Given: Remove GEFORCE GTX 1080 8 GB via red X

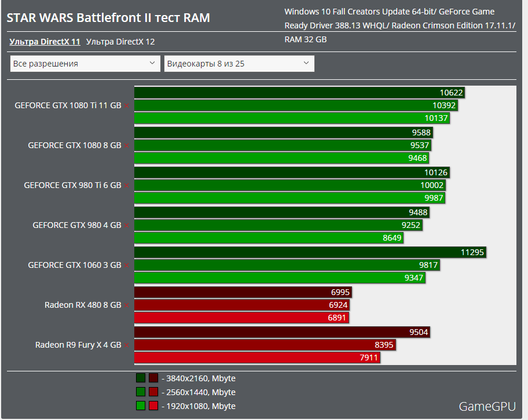Looking at the screenshot, I should click(x=127, y=146).
